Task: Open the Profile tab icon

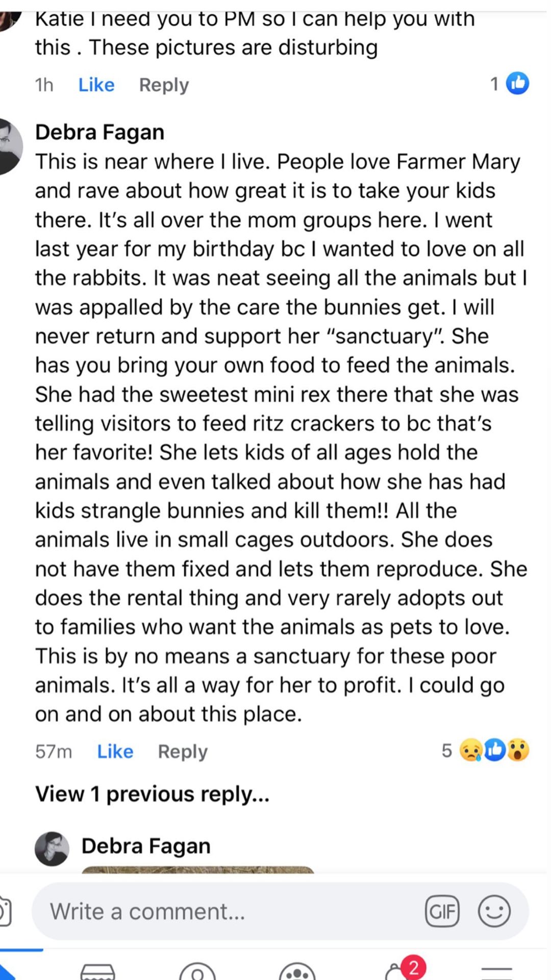Action: pos(198,971)
